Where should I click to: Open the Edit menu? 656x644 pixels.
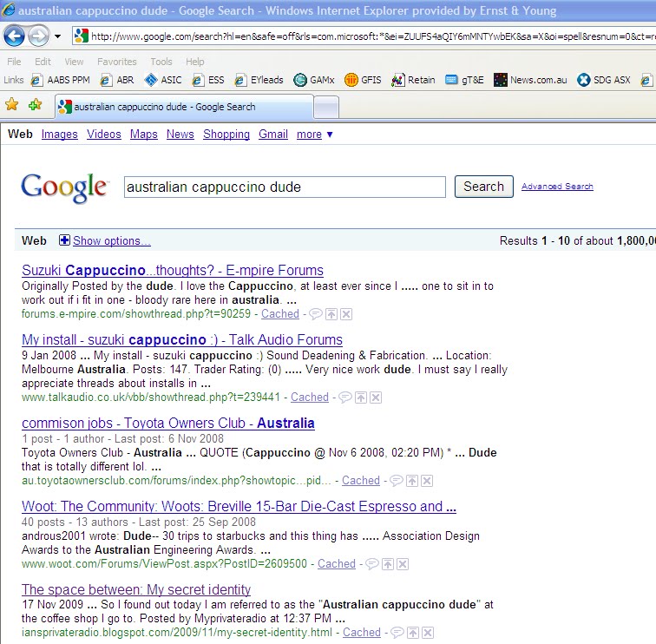[43, 62]
